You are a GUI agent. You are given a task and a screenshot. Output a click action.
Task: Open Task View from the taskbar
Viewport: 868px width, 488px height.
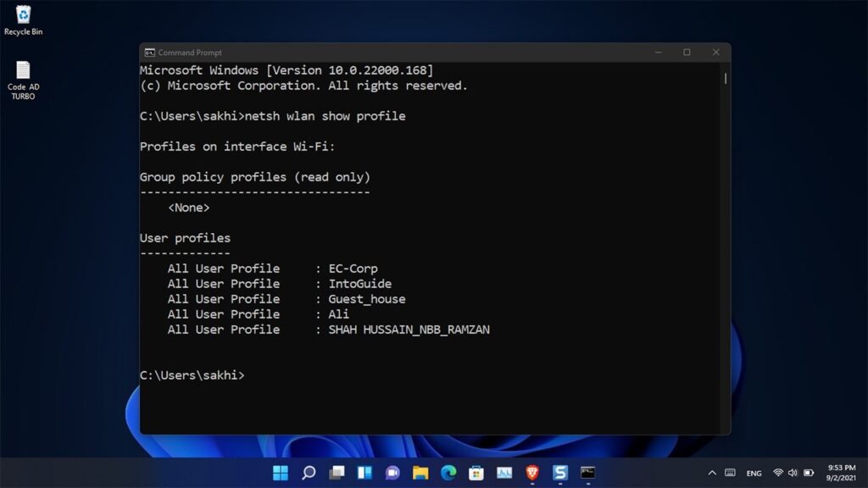337,473
